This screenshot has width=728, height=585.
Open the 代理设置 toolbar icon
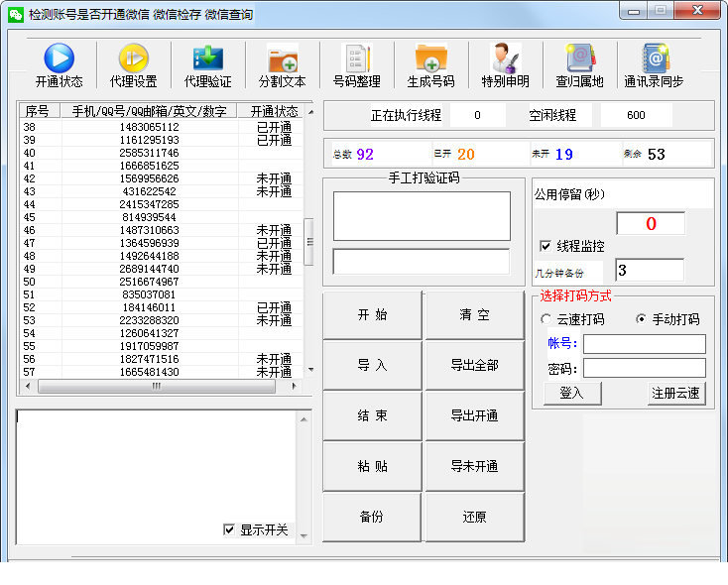pyautogui.click(x=134, y=58)
